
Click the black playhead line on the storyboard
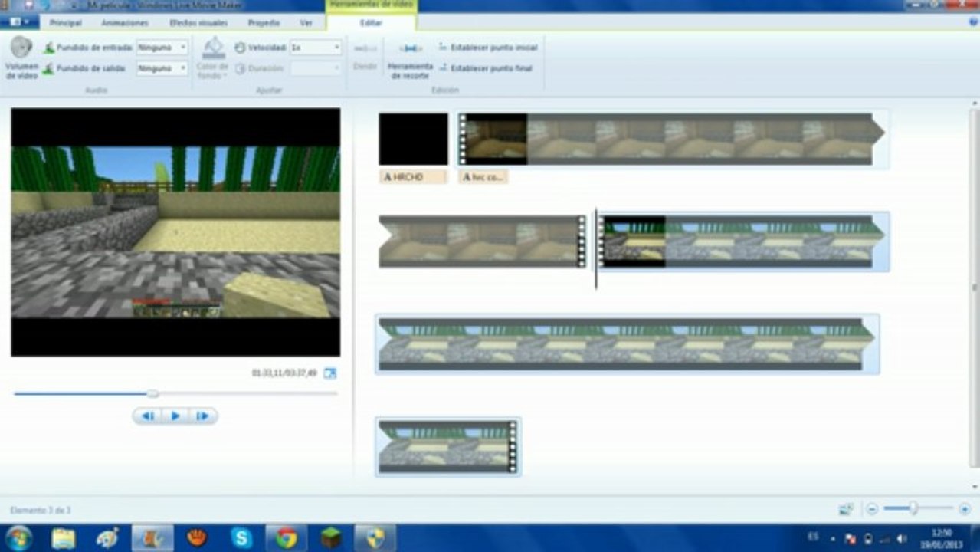click(x=595, y=248)
